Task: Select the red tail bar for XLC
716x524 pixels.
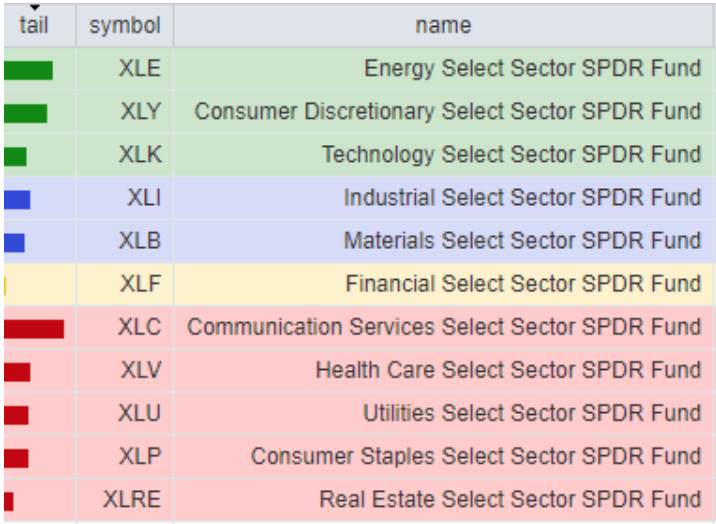Action: (34, 328)
